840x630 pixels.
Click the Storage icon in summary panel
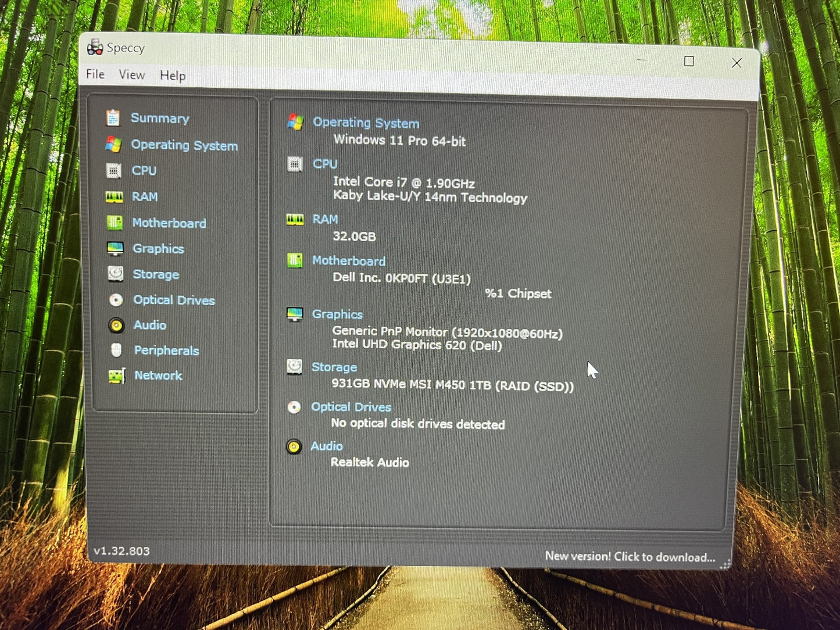click(x=294, y=367)
